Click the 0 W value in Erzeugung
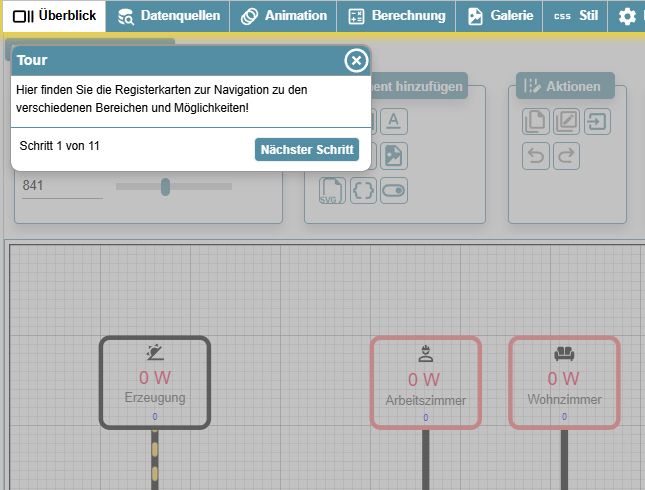645x490 pixels. tap(155, 378)
